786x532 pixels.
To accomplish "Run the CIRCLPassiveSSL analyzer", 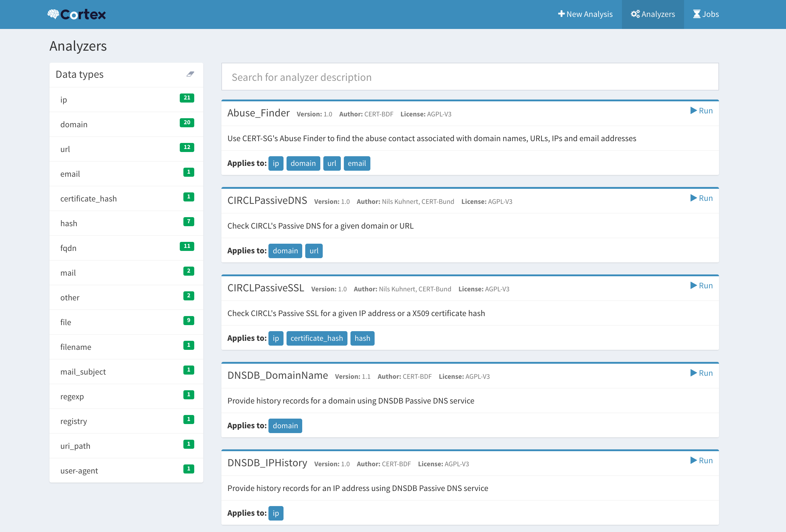I will tap(701, 285).
